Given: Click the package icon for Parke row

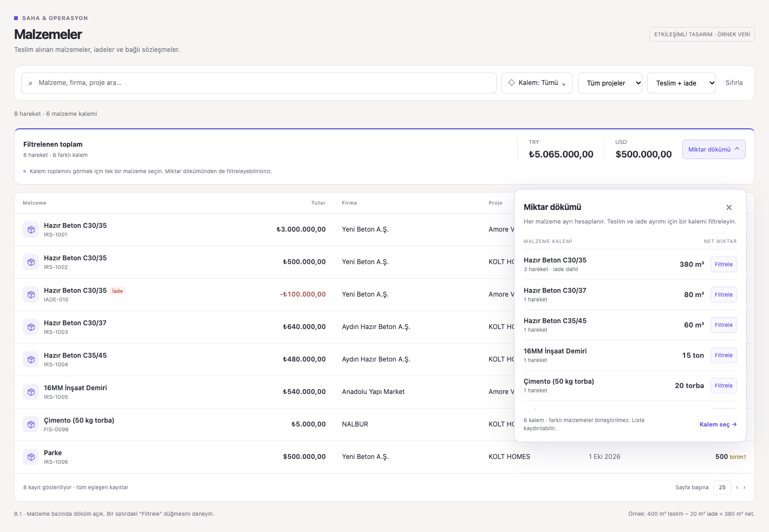Looking at the screenshot, I should click(x=31, y=457).
